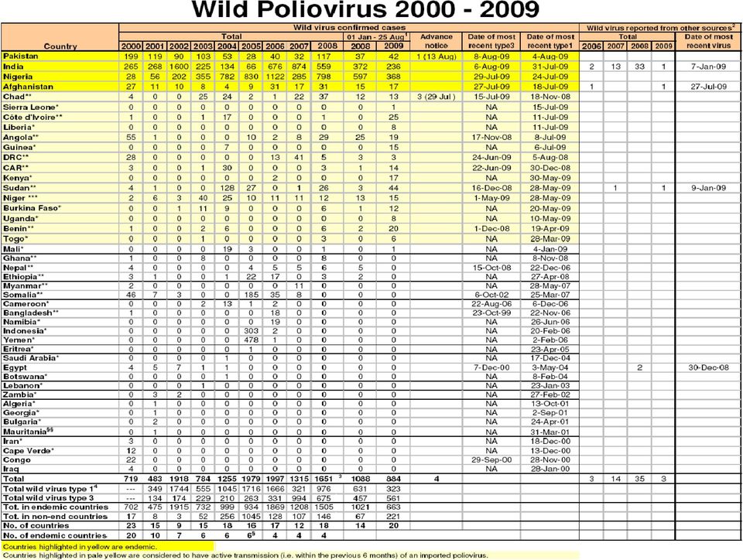The width and height of the screenshot is (743, 560).
Task: Click the 'India' country row label
Action: point(13,67)
